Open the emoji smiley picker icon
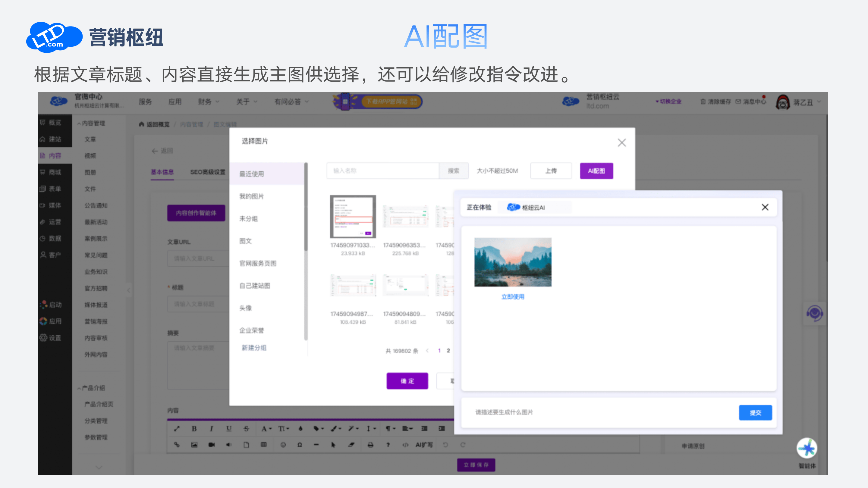Image resolution: width=868 pixels, height=488 pixels. pyautogui.click(x=283, y=445)
